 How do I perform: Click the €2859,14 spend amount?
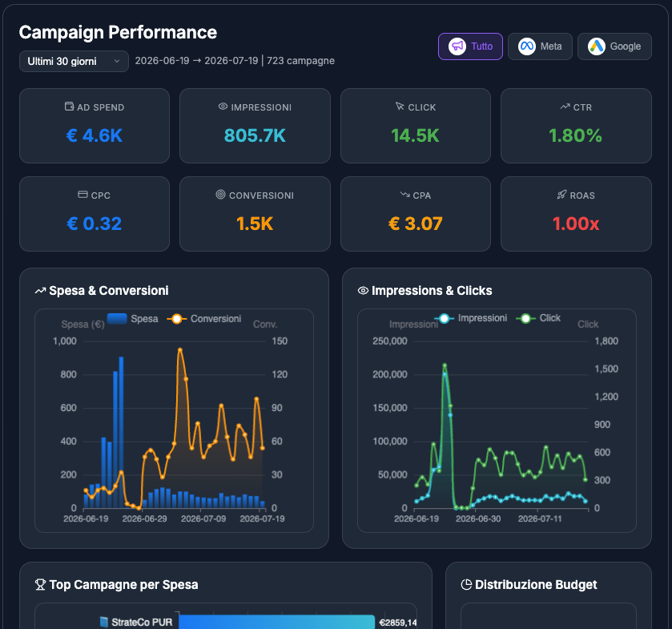pos(398,623)
